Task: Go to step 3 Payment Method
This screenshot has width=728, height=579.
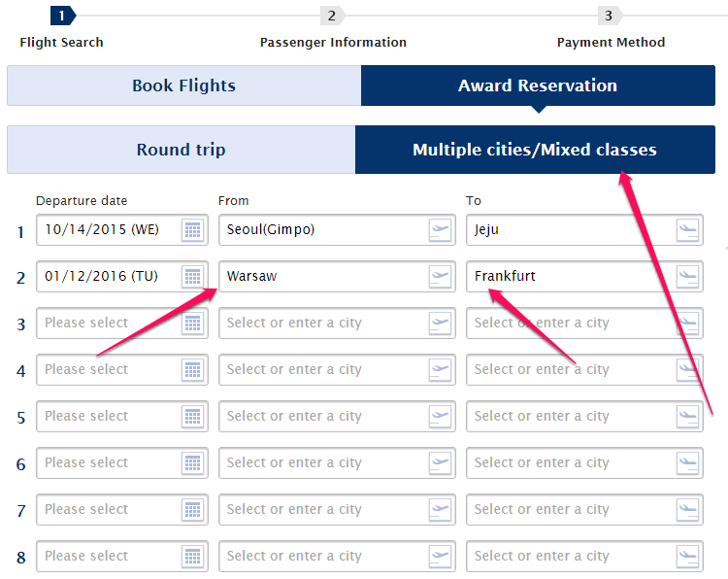Action: coord(611,28)
